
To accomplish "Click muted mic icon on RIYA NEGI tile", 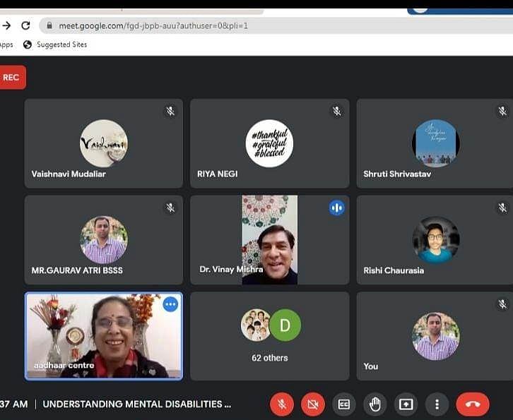I will [336, 112].
